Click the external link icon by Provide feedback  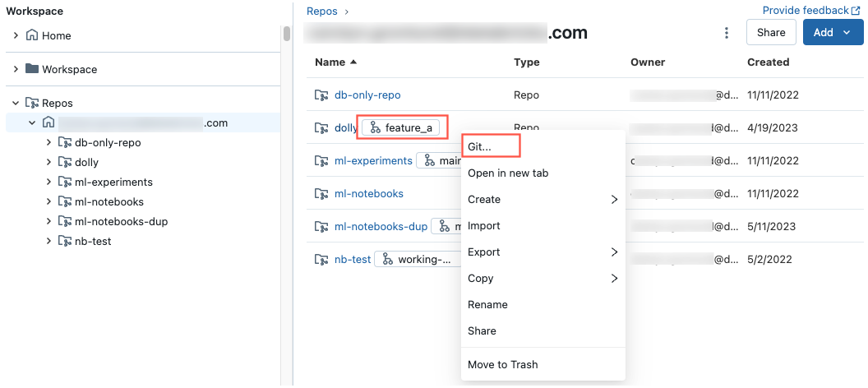(857, 11)
